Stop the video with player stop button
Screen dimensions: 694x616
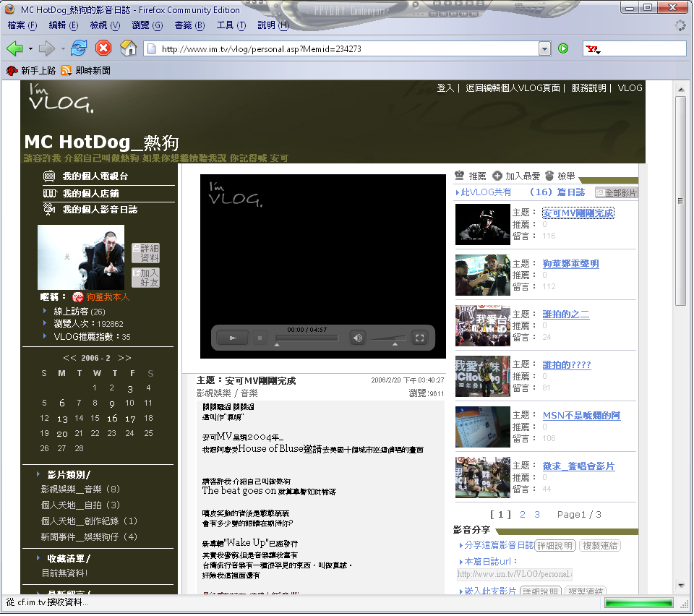pyautogui.click(x=260, y=338)
